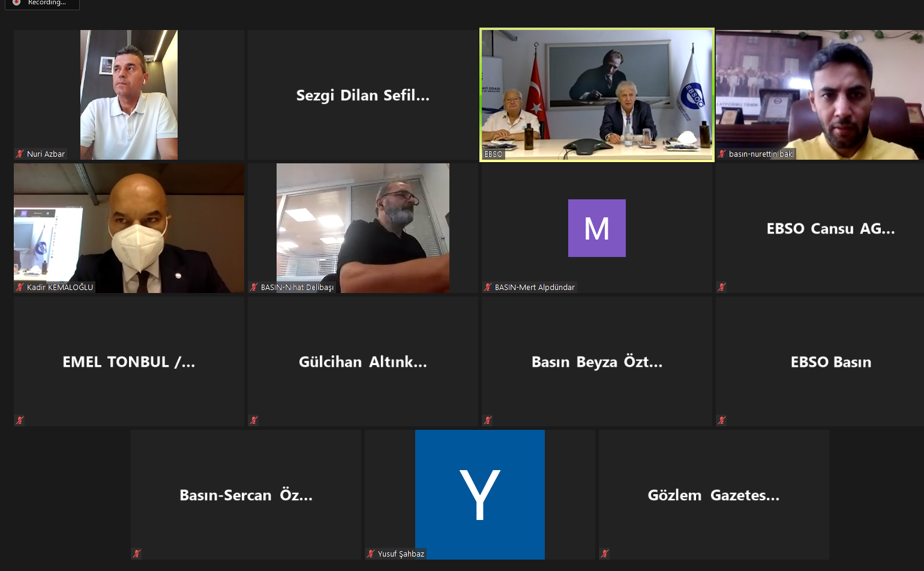The height and width of the screenshot is (571, 924).
Task: Select Basın Beyza Özt participant tile
Action: click(x=597, y=361)
